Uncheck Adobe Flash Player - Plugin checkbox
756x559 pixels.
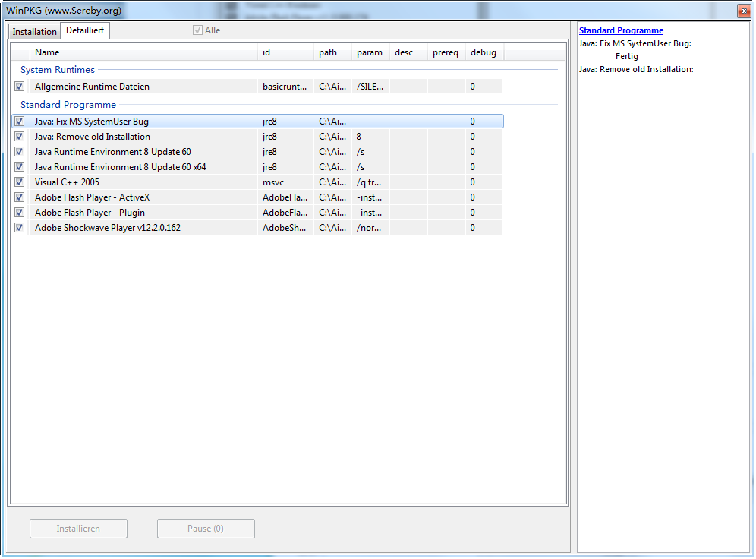click(x=20, y=213)
